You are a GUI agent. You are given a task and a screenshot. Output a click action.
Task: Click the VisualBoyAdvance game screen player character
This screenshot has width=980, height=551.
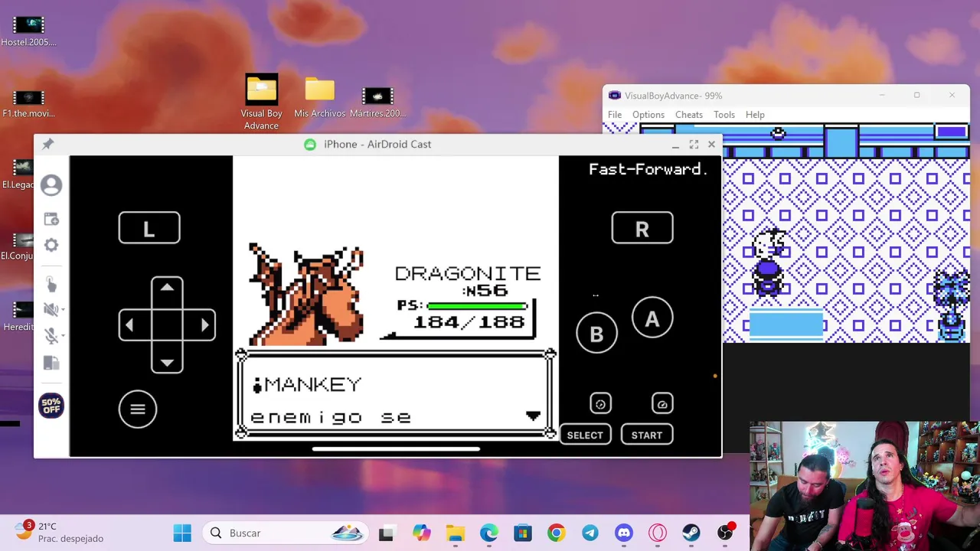768,262
